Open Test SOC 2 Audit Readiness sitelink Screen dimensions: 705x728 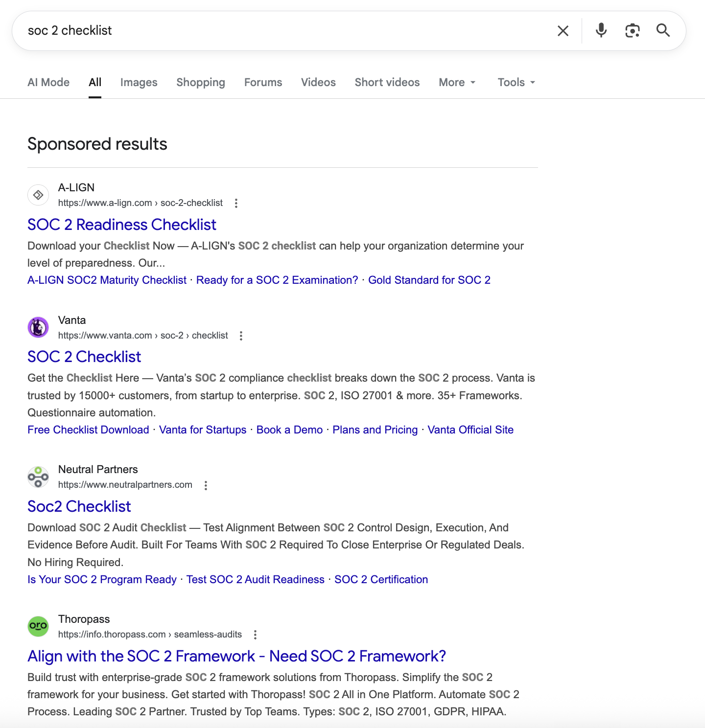[x=256, y=579]
